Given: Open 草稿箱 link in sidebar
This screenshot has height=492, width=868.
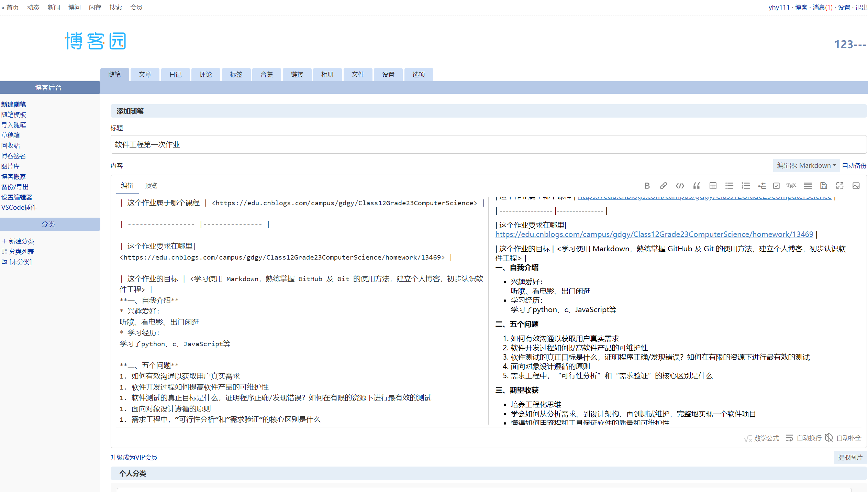Looking at the screenshot, I should 10,135.
